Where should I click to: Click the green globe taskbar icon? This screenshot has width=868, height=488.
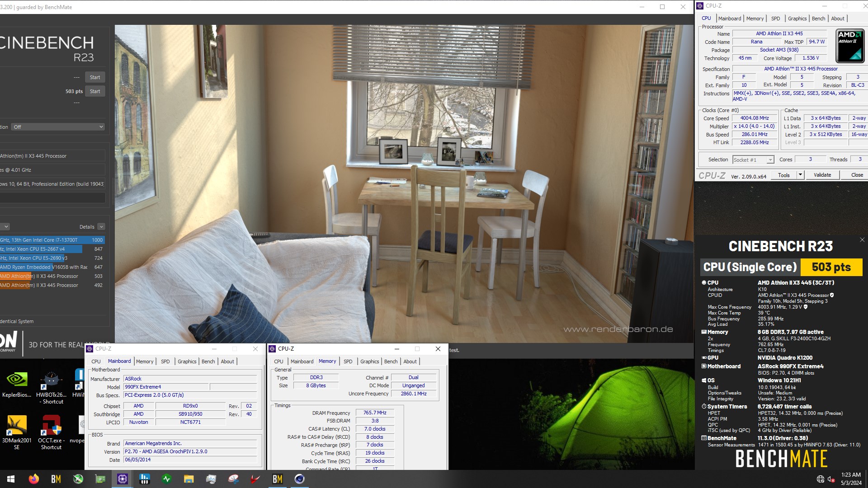pyautogui.click(x=78, y=479)
